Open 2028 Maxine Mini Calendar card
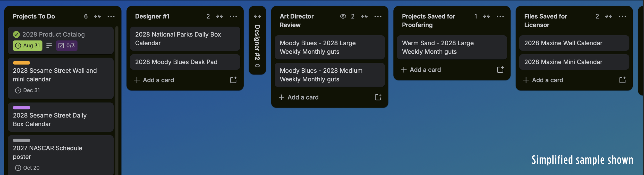 click(574, 62)
